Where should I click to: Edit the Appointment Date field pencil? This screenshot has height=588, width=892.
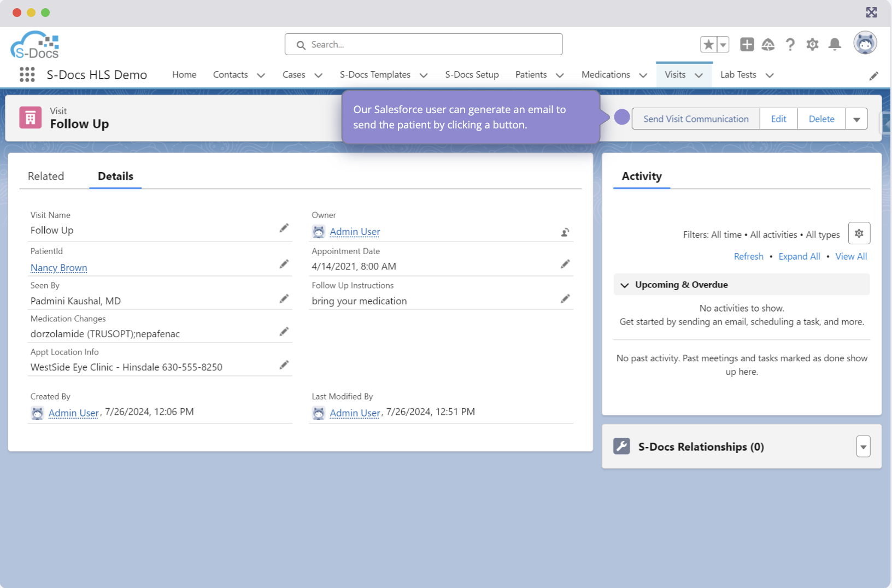565,264
